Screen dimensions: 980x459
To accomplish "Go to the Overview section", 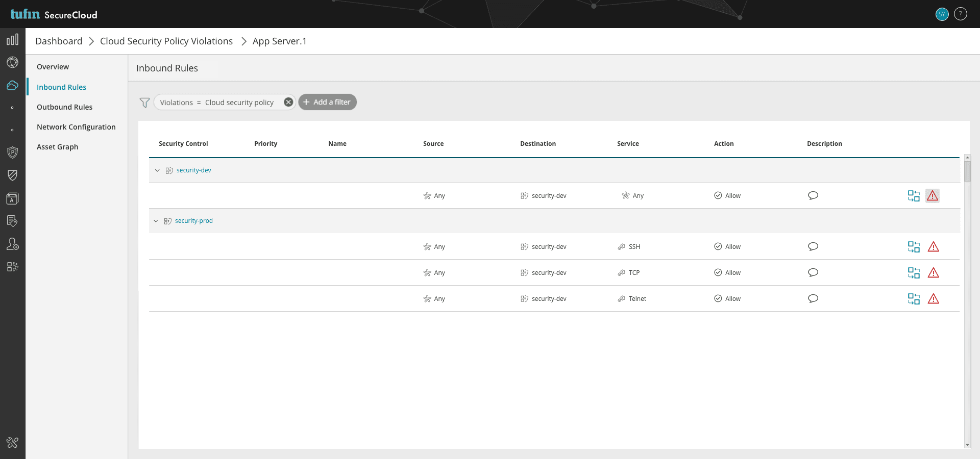I will click(53, 67).
